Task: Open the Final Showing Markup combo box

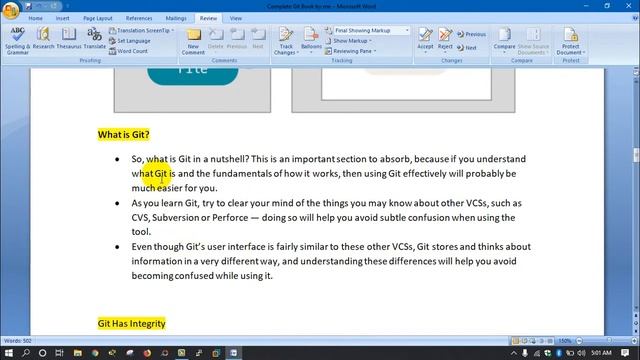Action: click(x=371, y=31)
